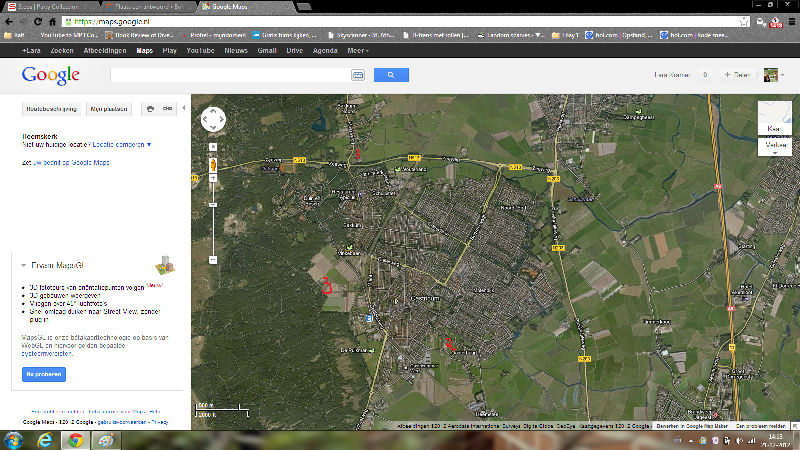Open the Windows Start orb
The width and height of the screenshot is (800, 450).
[13, 440]
